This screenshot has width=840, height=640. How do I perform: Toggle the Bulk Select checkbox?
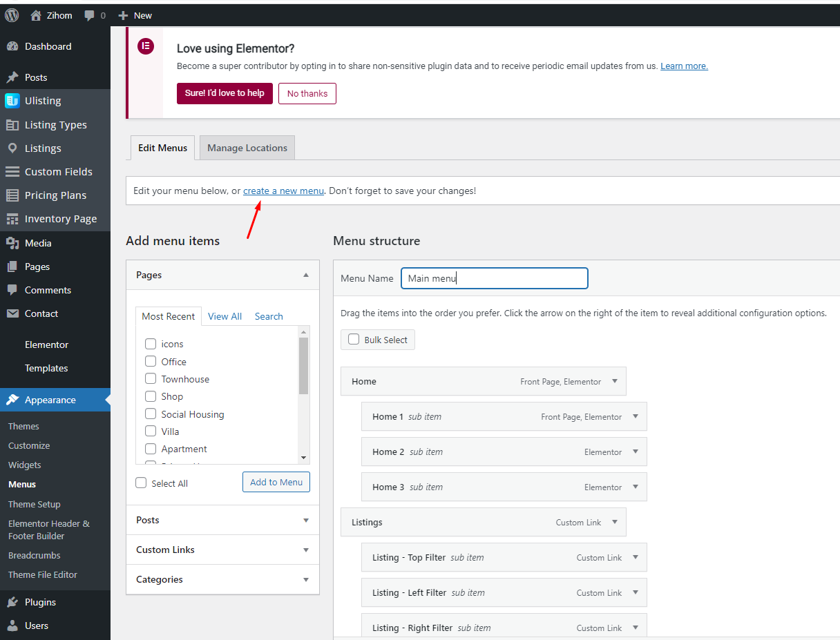point(354,340)
